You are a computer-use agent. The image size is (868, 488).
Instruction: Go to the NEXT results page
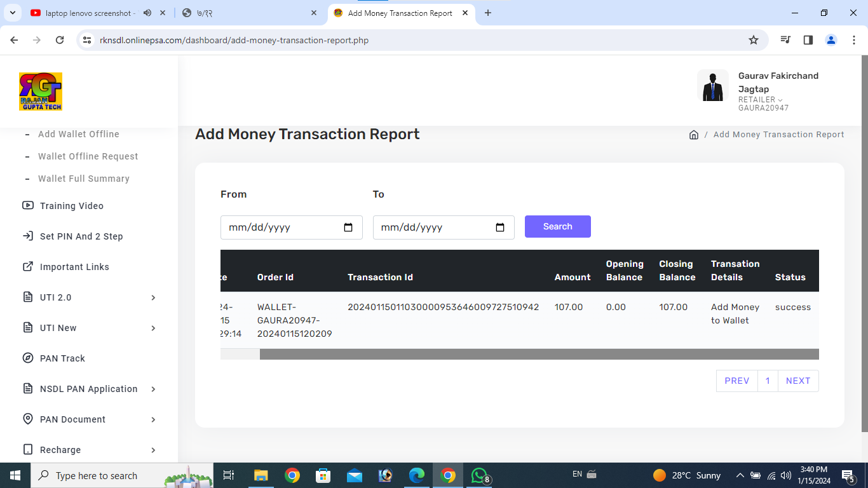pyautogui.click(x=798, y=381)
